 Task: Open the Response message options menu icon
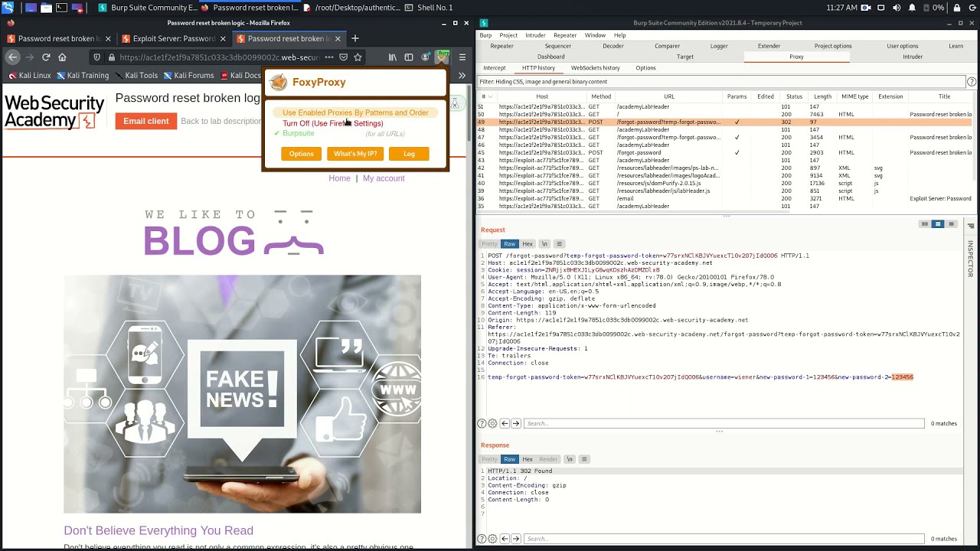coord(584,459)
